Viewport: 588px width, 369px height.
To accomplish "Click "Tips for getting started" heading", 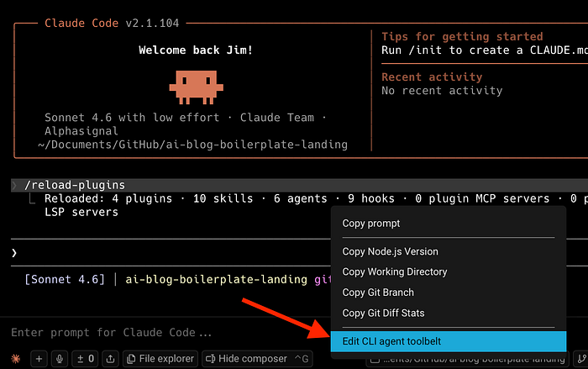I will point(462,36).
